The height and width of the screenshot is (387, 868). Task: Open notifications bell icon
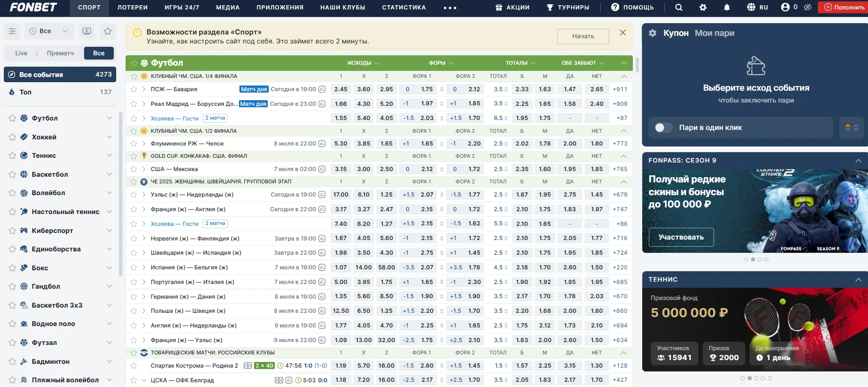(x=727, y=8)
